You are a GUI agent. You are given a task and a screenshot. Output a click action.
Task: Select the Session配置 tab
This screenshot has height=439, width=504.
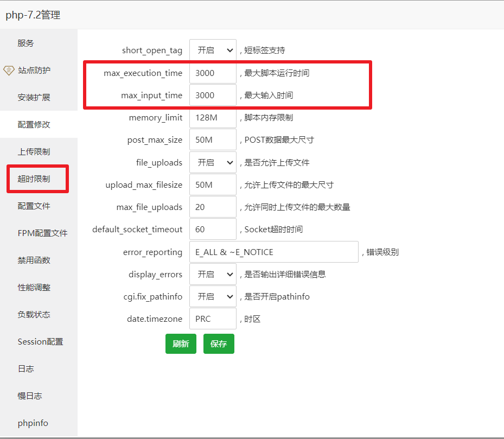[40, 342]
